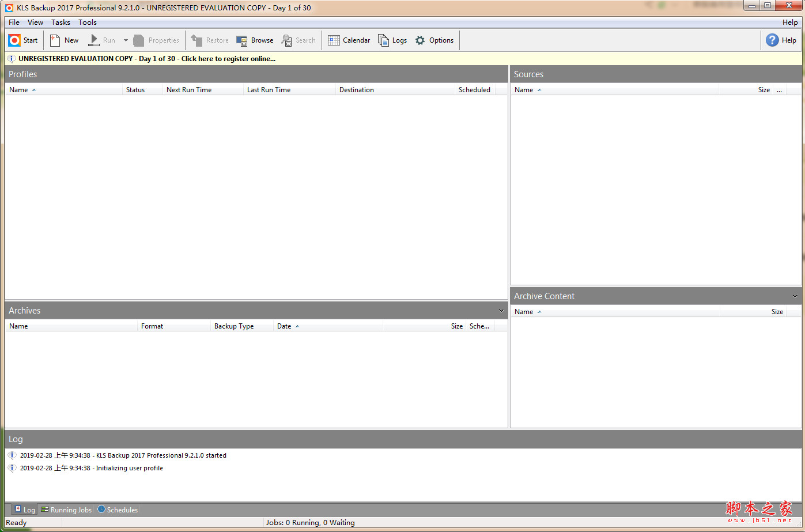Sort Archive Content by Size
This screenshot has width=805, height=532.
tap(753, 312)
